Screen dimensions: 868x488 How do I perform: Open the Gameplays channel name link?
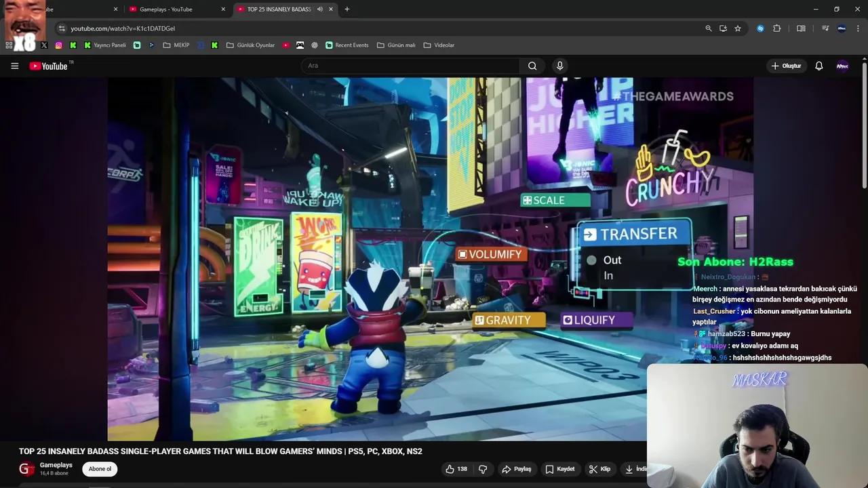coord(56,465)
